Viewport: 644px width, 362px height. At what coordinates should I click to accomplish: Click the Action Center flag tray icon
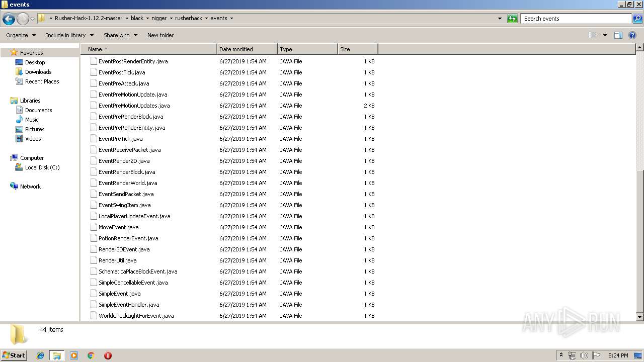point(597,355)
